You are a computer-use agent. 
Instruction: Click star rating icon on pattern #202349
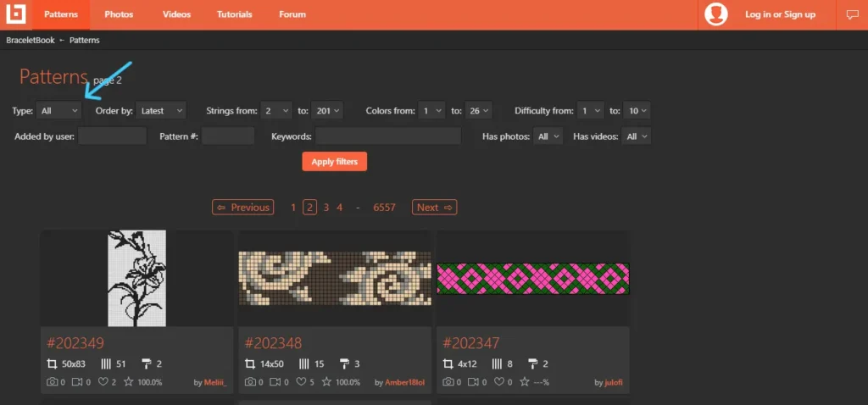click(x=129, y=382)
